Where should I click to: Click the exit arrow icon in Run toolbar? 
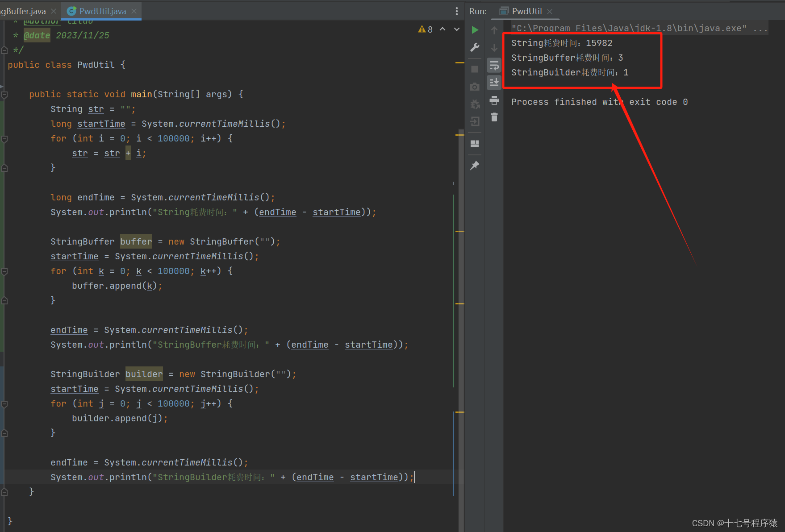[475, 121]
